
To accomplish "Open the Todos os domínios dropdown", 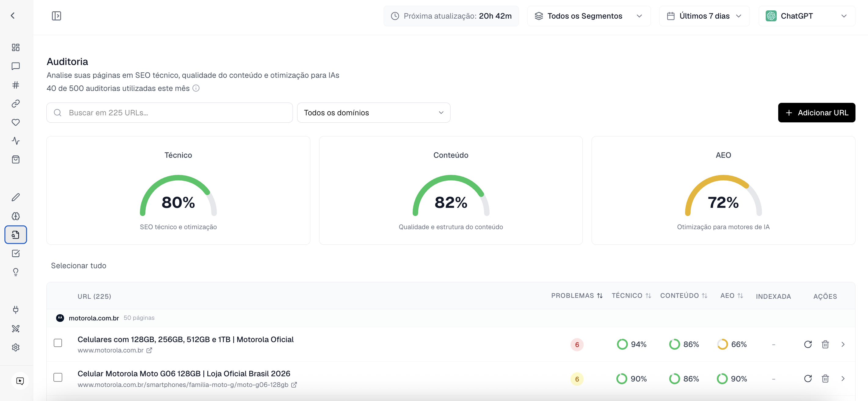I will coord(373,113).
